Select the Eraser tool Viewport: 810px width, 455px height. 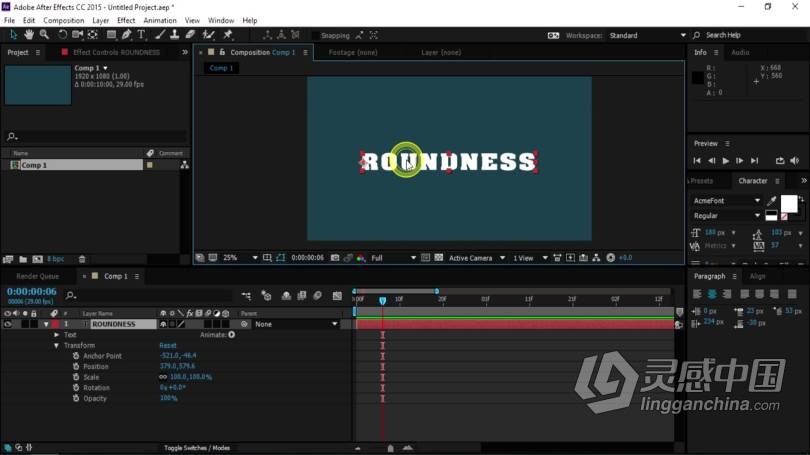(189, 35)
